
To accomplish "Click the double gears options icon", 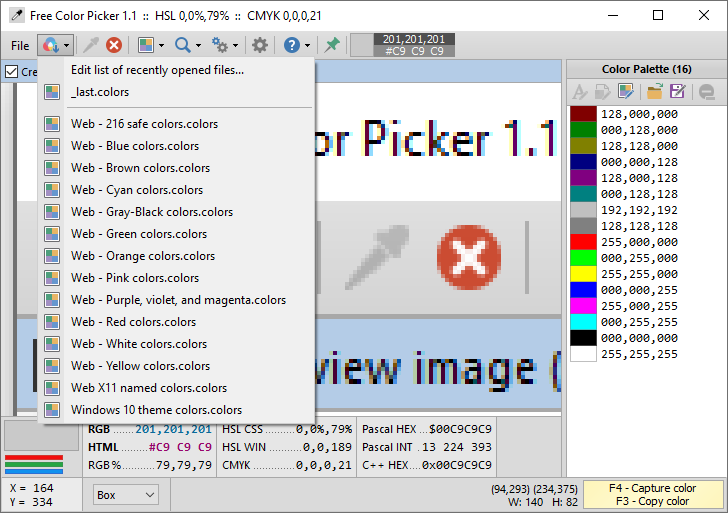I will pyautogui.click(x=220, y=45).
